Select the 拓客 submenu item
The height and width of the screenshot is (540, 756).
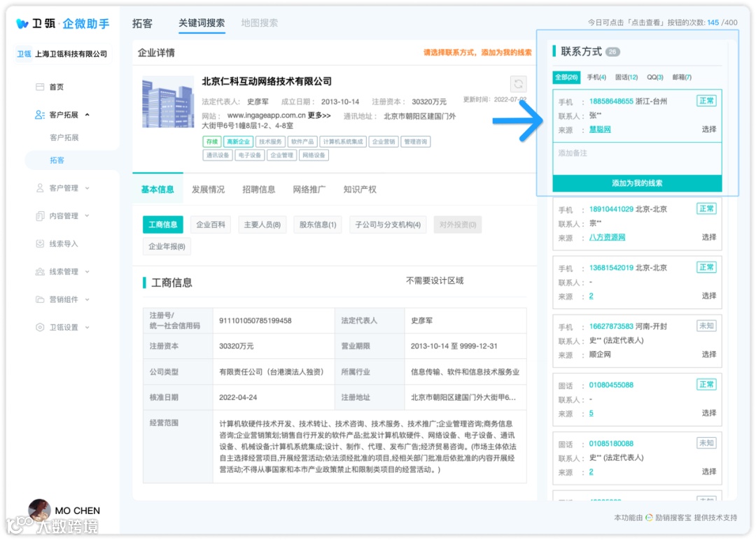point(57,160)
